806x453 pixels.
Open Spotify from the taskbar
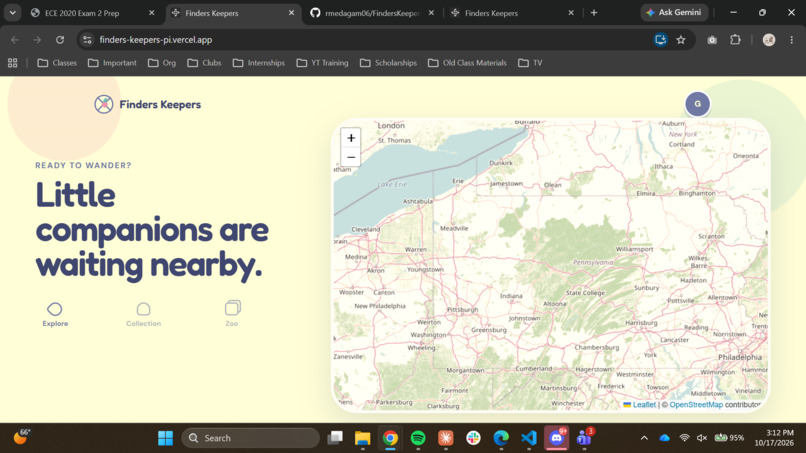click(418, 438)
